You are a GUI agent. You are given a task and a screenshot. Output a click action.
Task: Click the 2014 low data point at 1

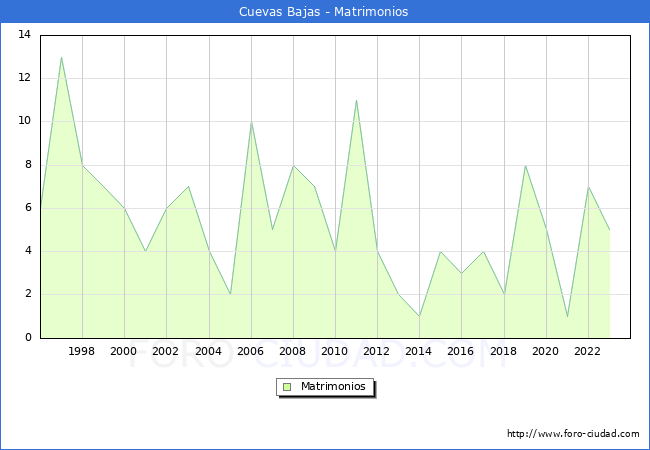click(x=420, y=316)
